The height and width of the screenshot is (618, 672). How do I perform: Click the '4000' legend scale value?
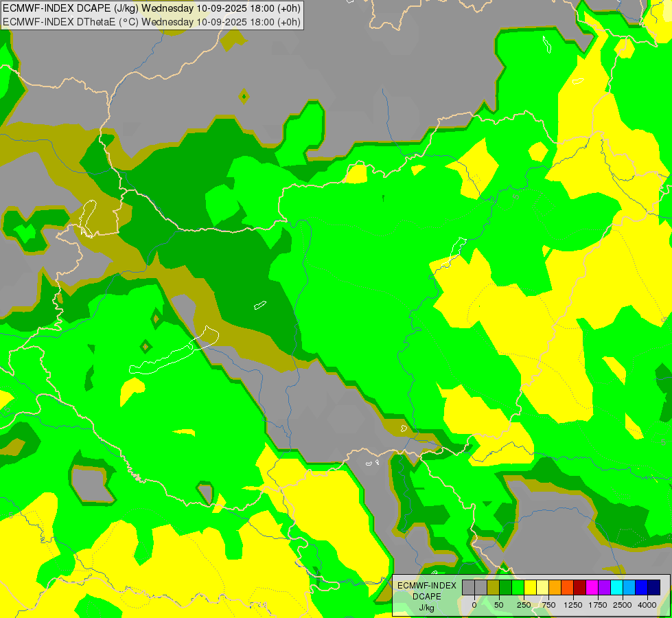coord(647,605)
